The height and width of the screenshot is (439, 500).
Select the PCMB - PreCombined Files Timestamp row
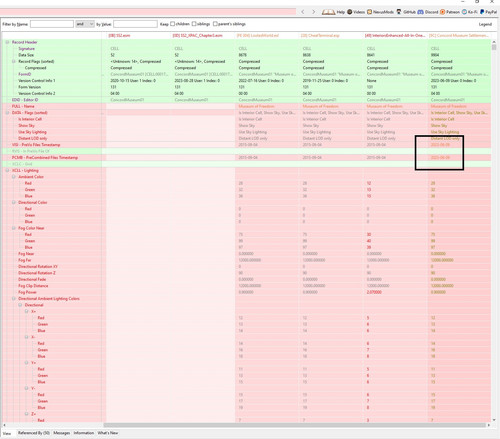(246, 158)
